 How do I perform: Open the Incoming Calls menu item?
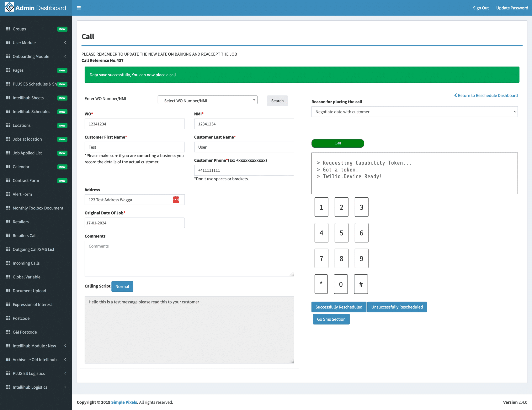tap(26, 263)
